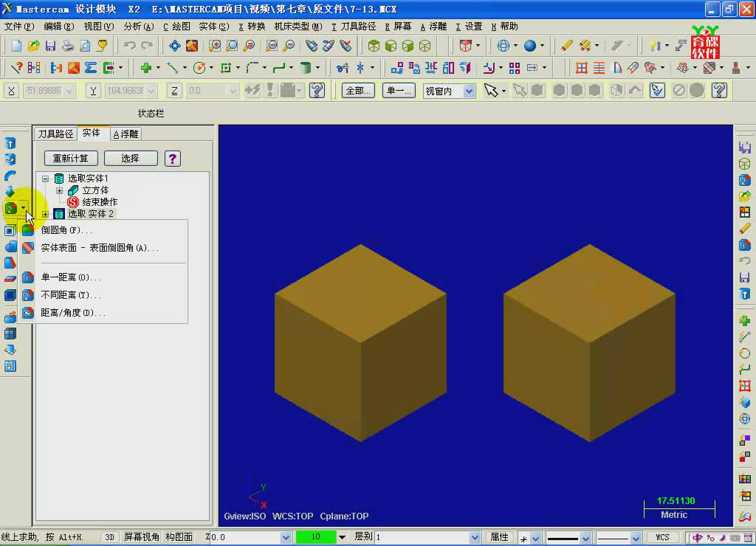The image size is (756, 546).
Task: Click the green Cylinder primitive icon
Action: pos(305,68)
